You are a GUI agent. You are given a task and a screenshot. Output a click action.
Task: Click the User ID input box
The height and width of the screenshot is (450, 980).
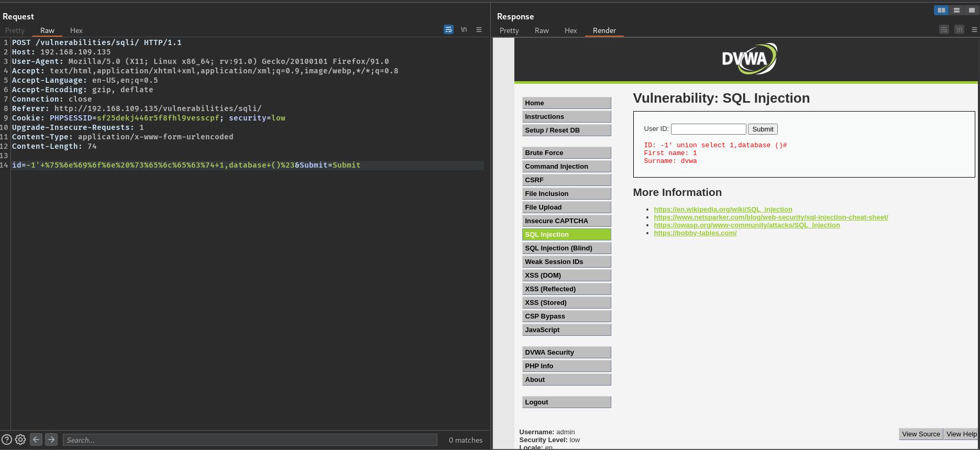click(x=708, y=129)
